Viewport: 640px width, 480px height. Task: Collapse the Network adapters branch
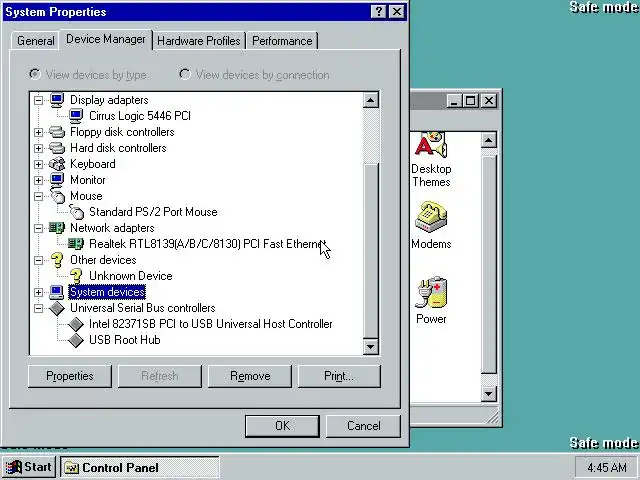pos(38,228)
